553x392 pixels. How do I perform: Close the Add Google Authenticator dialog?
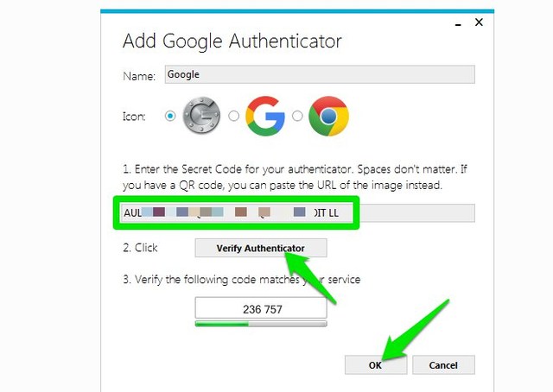479,22
